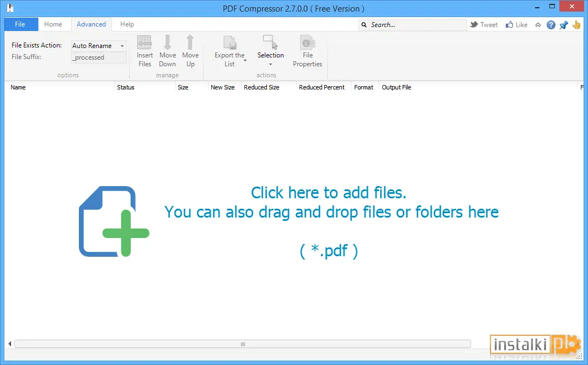588x365 pixels.
Task: Open the Help tab
Action: (127, 24)
